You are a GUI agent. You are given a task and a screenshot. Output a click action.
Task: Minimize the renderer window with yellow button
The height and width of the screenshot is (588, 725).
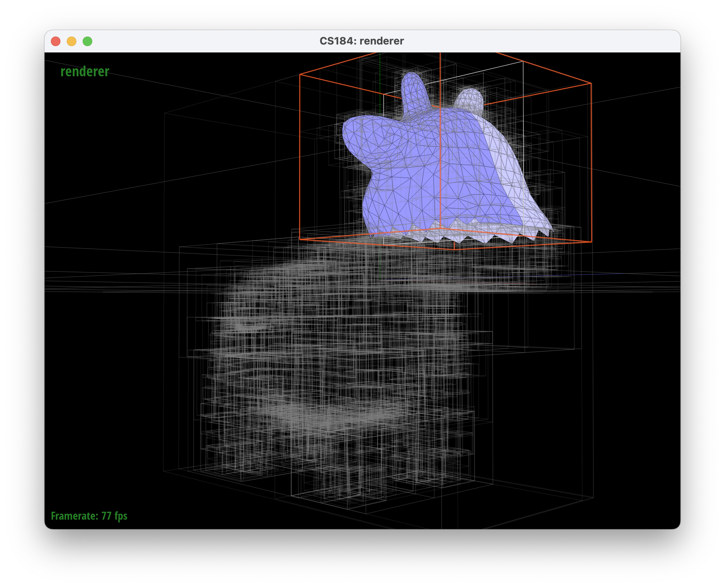72,41
